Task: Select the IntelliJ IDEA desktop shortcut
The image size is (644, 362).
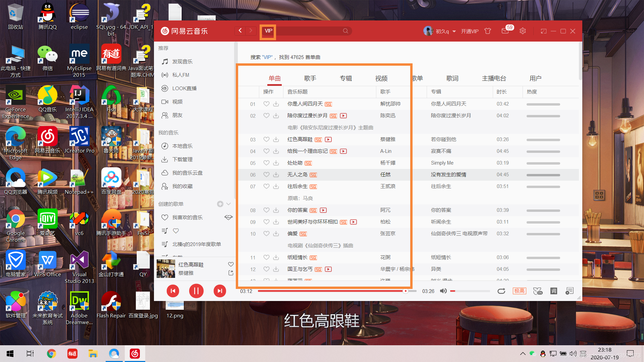Action: pyautogui.click(x=79, y=102)
